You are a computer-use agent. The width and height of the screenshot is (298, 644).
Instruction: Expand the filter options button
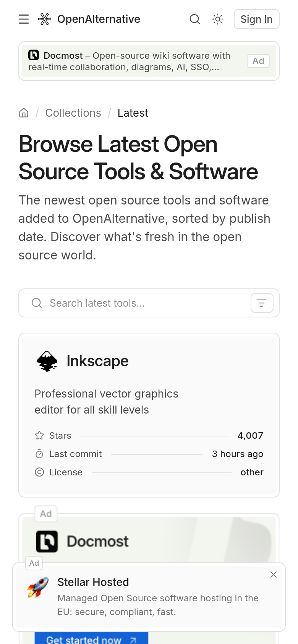tap(262, 303)
